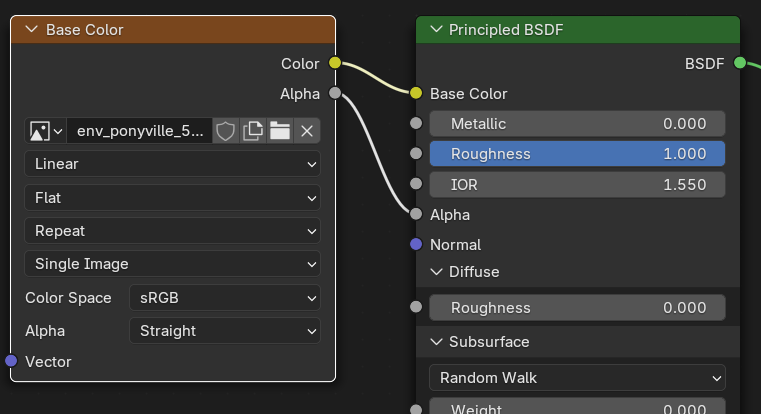Click the Color output socket

[x=335, y=63]
